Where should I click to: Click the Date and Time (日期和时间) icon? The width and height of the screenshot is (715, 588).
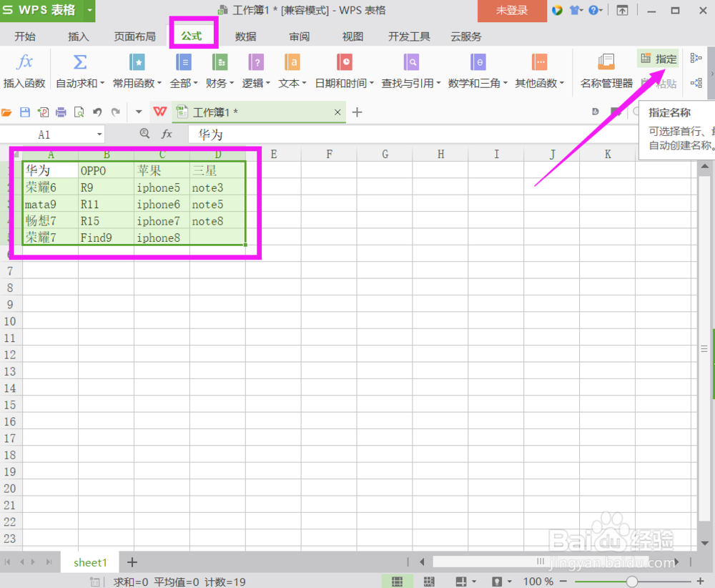[345, 62]
